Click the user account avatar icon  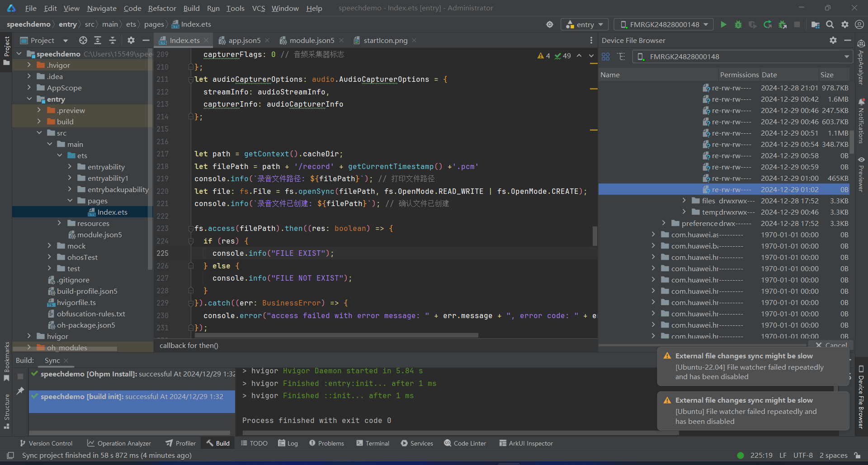tap(859, 24)
